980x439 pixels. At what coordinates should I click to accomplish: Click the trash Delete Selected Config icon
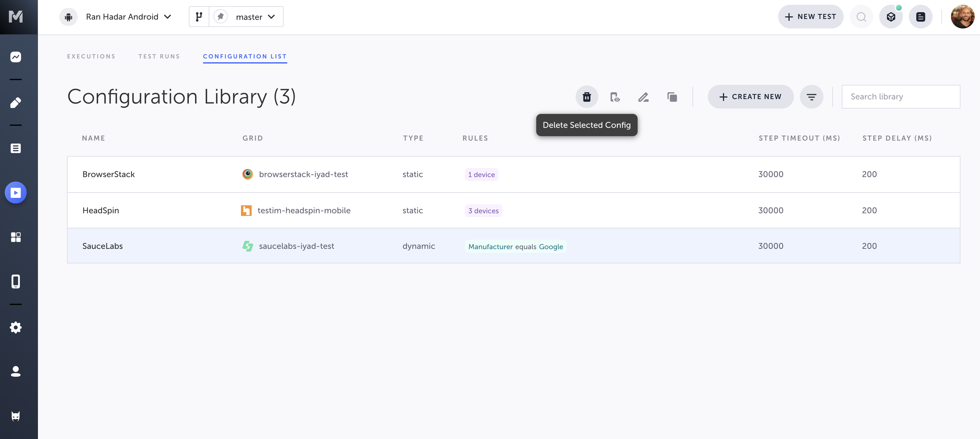(x=587, y=97)
